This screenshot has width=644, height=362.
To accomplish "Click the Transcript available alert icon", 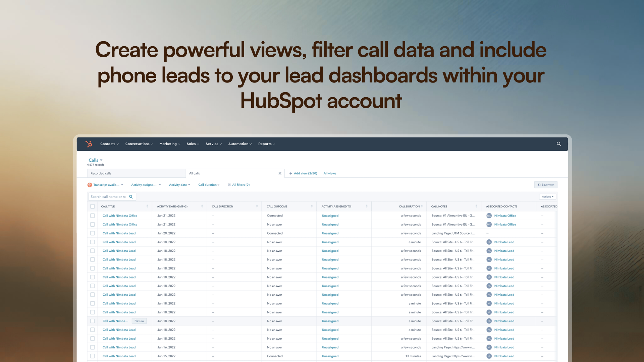I will (90, 185).
